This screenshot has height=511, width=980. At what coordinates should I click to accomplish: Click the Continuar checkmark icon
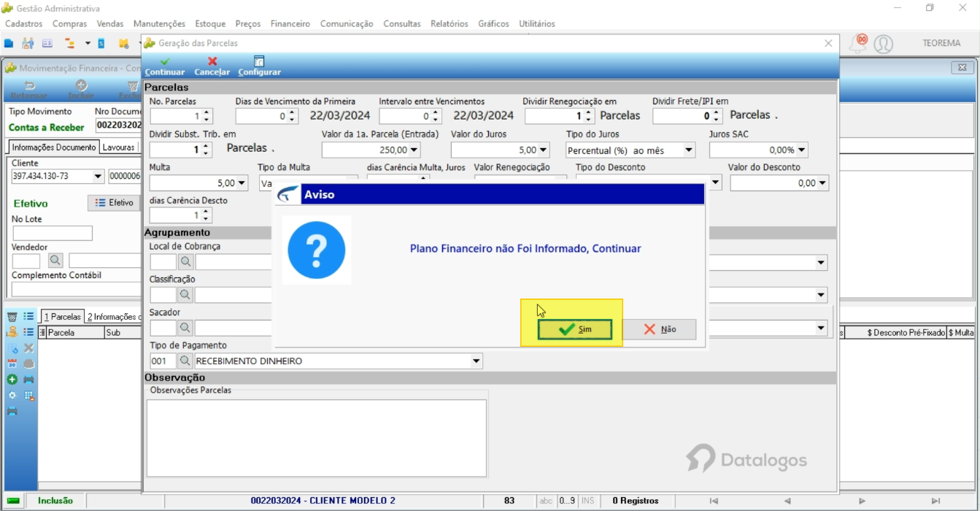(x=165, y=62)
